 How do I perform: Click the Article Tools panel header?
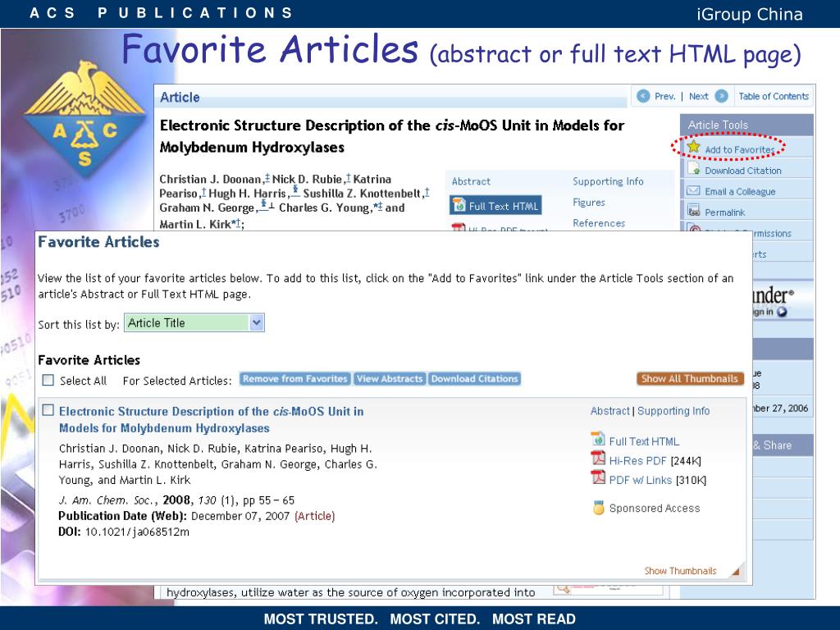coord(746,125)
